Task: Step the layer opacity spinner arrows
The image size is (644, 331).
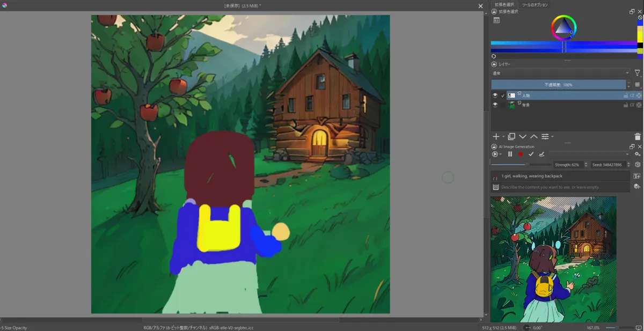Action: (628, 85)
